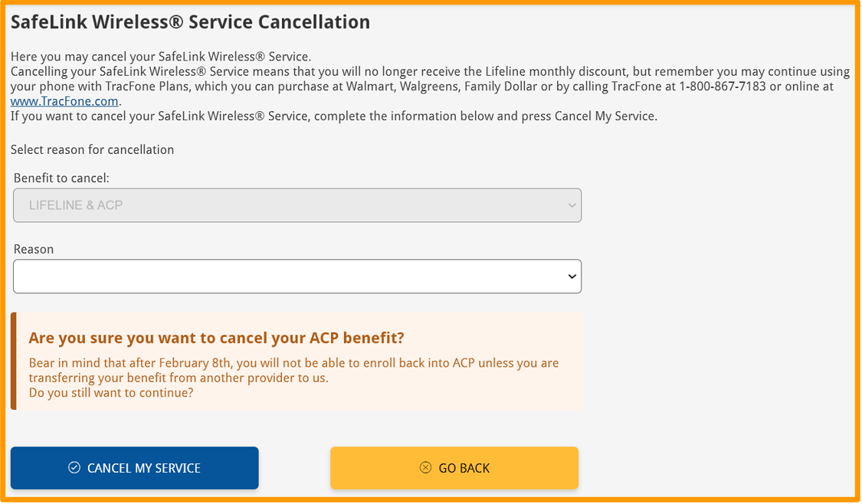Click the orange warning bar beside the ACP message
This screenshot has height=504, width=862.
[x=13, y=361]
